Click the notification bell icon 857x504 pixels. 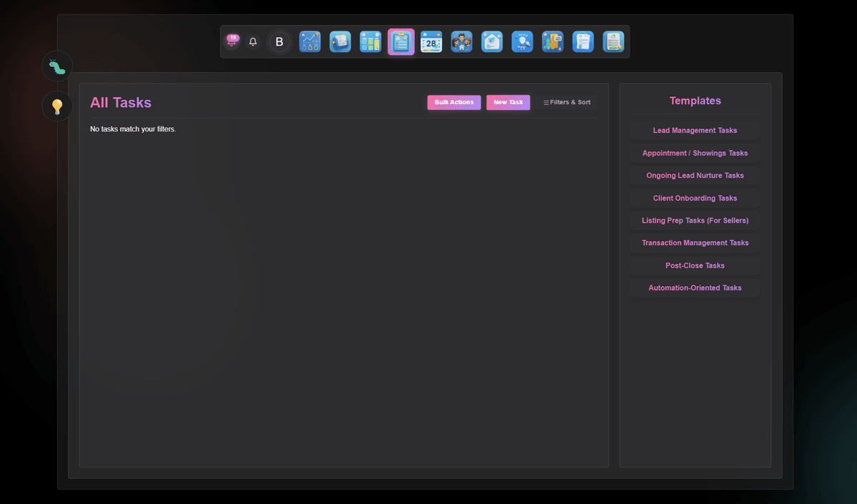253,41
